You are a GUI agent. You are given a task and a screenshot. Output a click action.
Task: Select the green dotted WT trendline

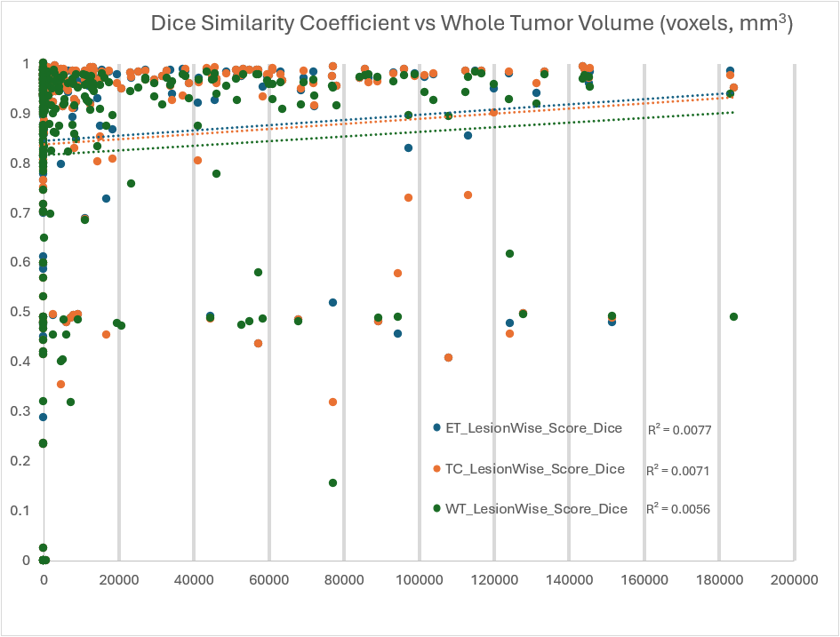pos(391,132)
